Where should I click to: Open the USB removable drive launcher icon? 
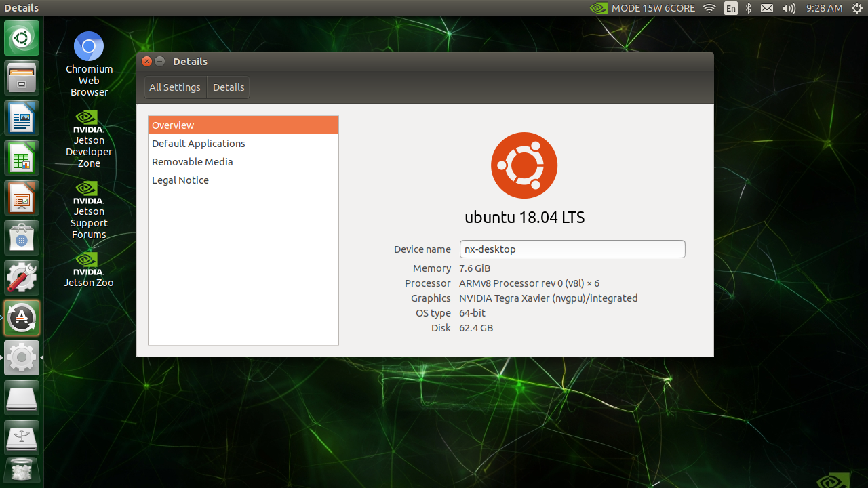[x=22, y=438]
